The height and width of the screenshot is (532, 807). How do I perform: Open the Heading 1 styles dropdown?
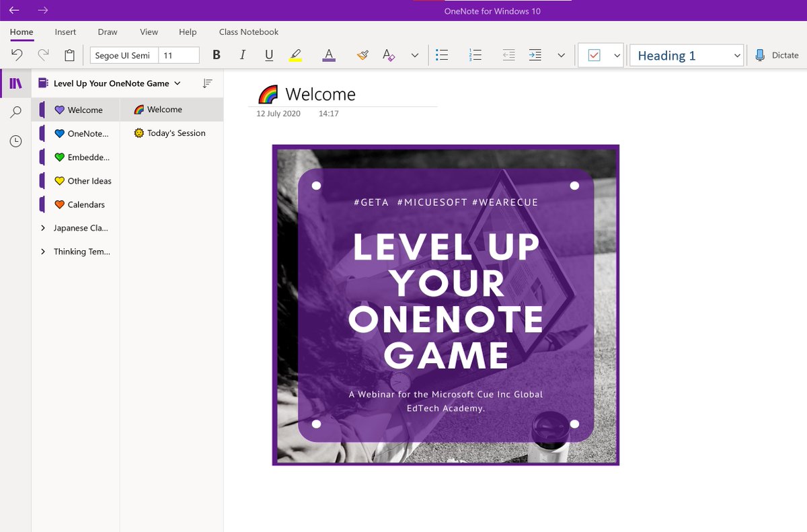[687, 56]
